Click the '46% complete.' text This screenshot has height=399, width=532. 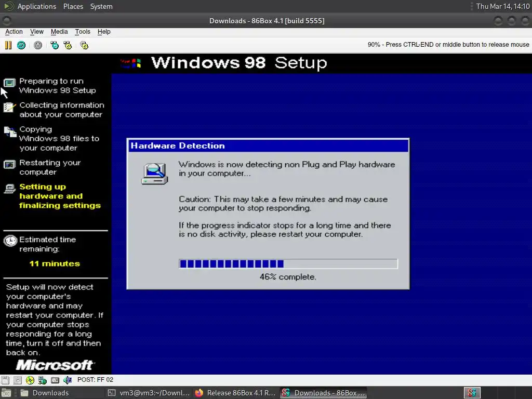click(x=288, y=277)
